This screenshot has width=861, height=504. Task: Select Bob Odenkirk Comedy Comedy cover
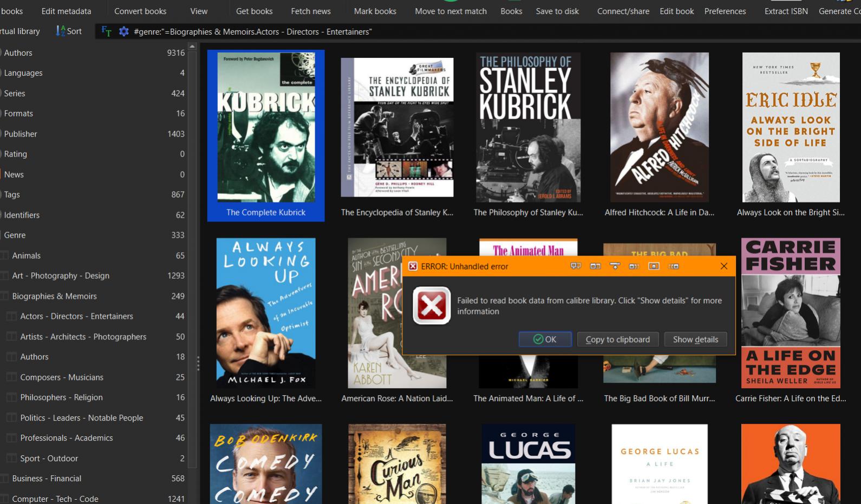tap(266, 464)
